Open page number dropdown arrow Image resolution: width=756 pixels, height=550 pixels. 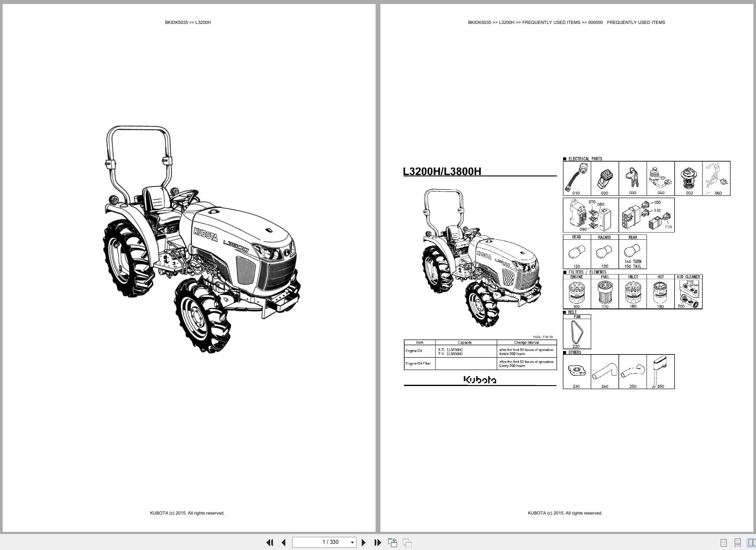[x=353, y=542]
